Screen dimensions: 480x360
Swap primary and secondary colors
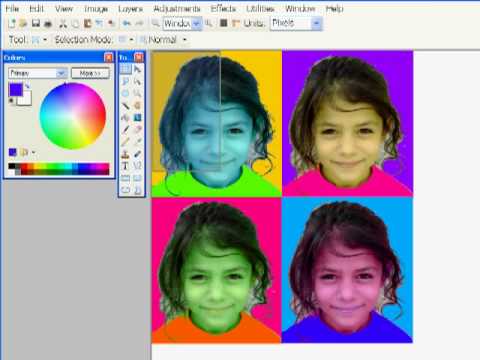click(27, 86)
